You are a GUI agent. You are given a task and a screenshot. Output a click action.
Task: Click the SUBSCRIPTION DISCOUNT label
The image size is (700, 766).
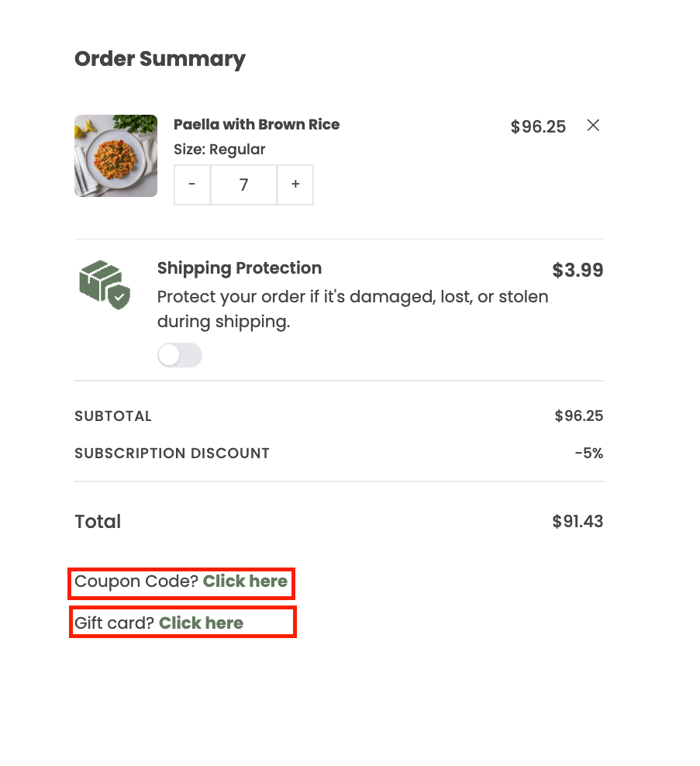[172, 454]
